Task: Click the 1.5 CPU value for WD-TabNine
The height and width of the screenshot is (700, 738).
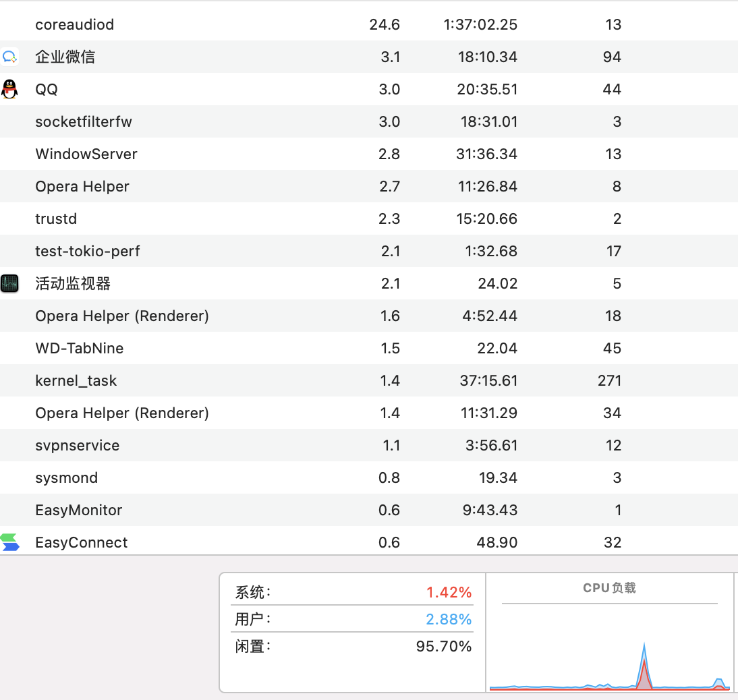Action: tap(390, 349)
